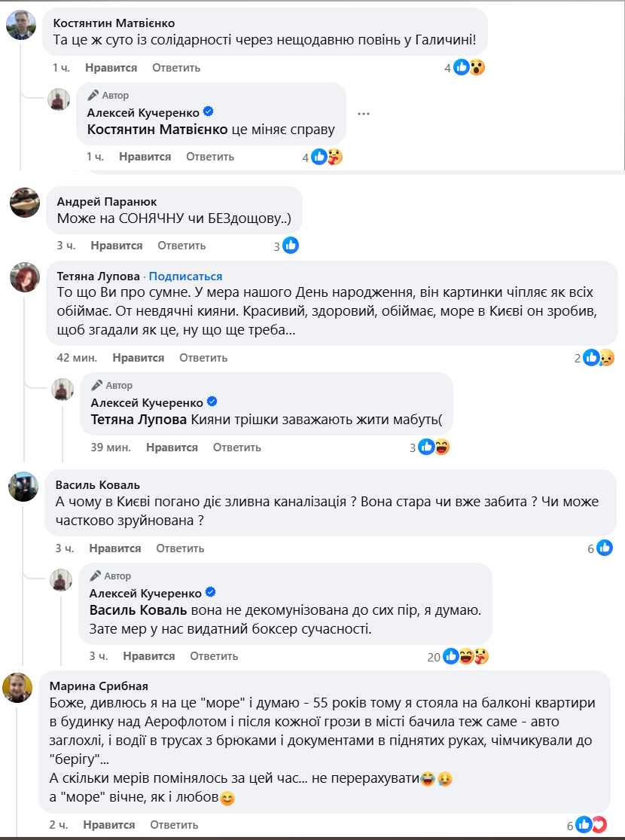Image resolution: width=625 pixels, height=840 pixels.
Task: Click reaction icons on 'це міняє справу' reply
Action: click(327, 157)
